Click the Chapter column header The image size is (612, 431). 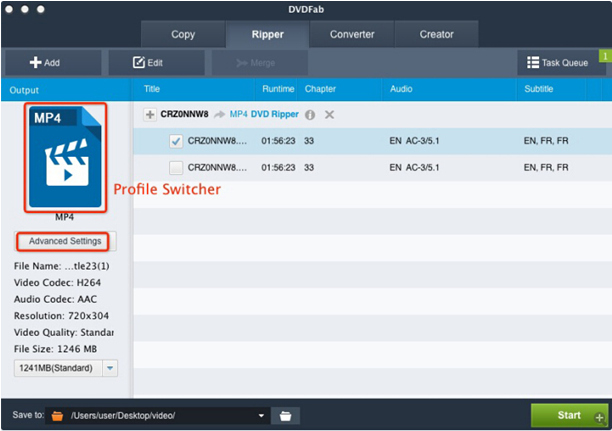pyautogui.click(x=320, y=89)
